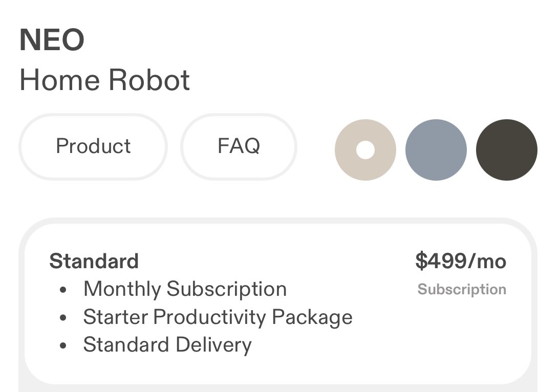Click bullet before Starter Productivity Package

click(63, 318)
